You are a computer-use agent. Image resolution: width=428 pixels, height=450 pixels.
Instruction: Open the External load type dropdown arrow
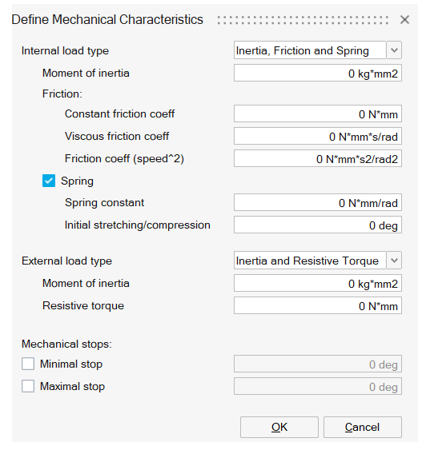click(x=394, y=260)
